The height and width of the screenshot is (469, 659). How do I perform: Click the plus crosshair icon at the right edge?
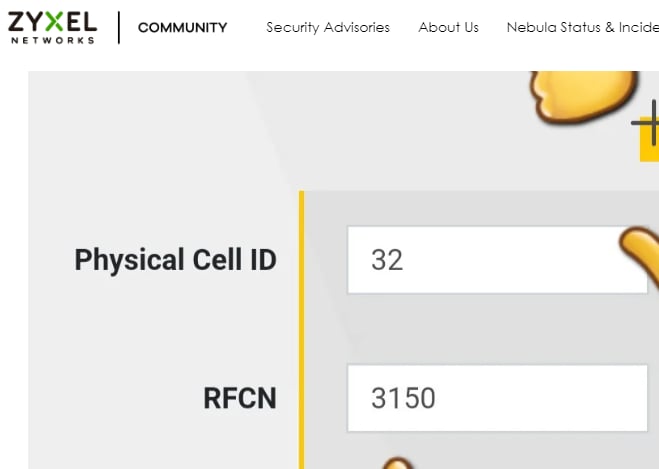[x=647, y=122]
